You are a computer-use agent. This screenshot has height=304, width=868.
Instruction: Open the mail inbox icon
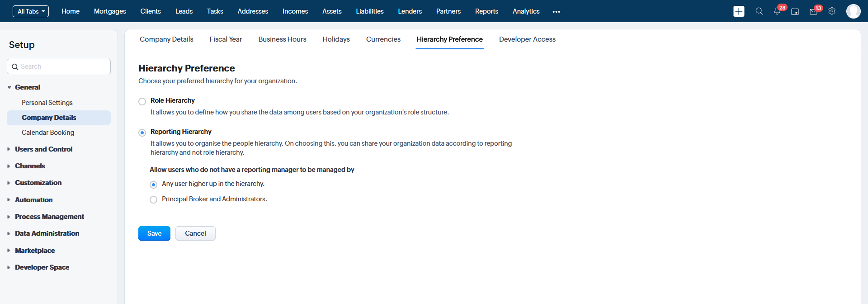813,11
